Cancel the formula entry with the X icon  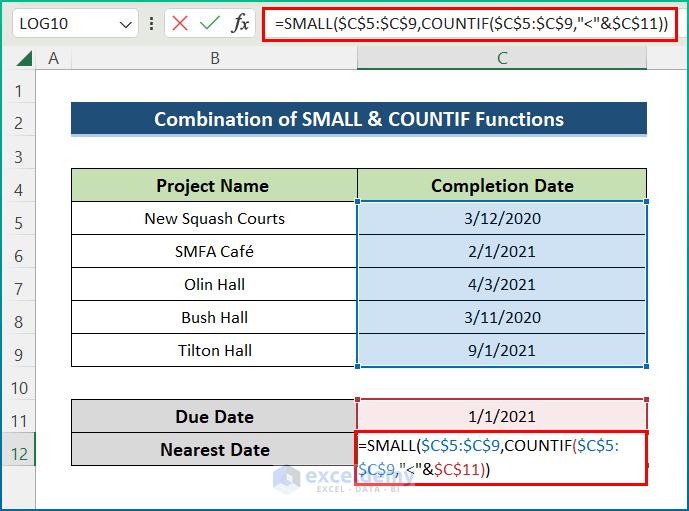(x=180, y=23)
